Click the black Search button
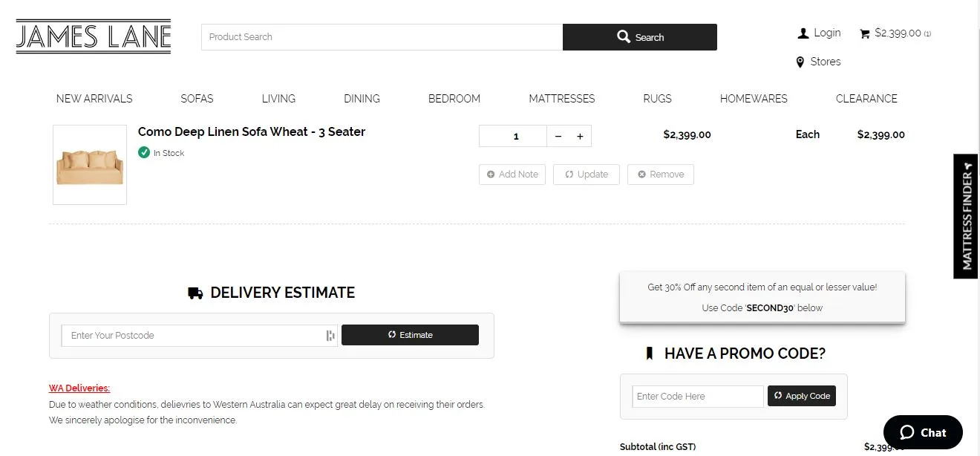Image resolution: width=980 pixels, height=456 pixels. pos(639,37)
